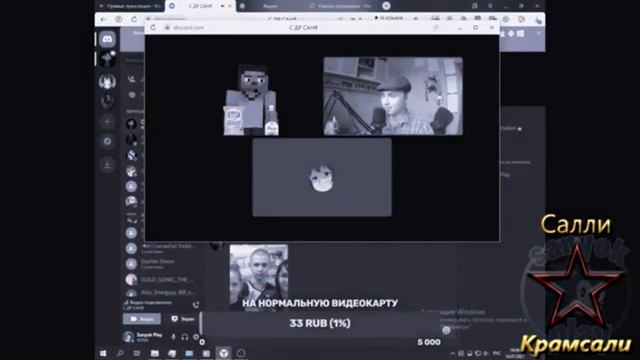Click the discord.com address in the popup

click(188, 28)
